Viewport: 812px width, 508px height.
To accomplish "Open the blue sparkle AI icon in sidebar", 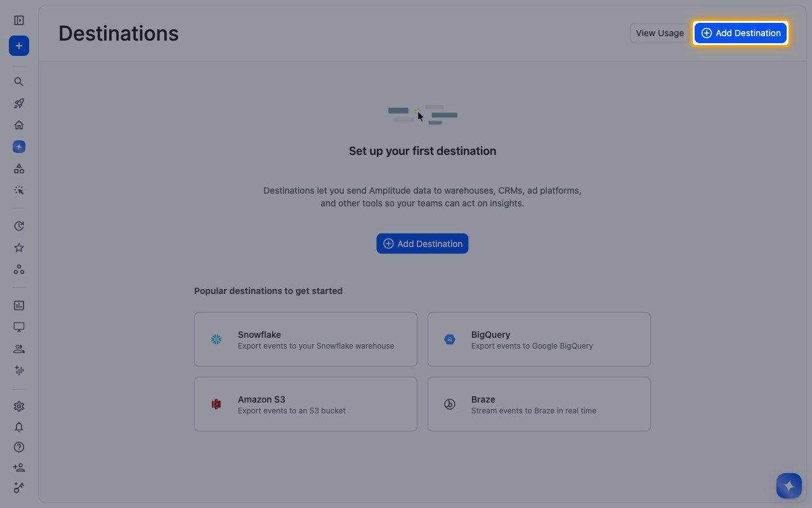I will [19, 147].
